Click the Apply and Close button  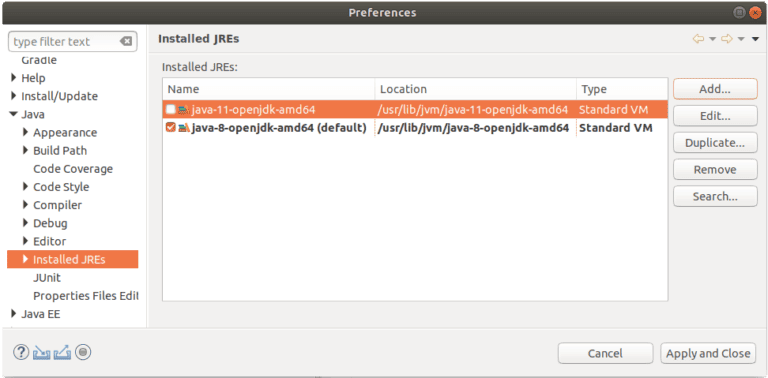click(x=708, y=353)
